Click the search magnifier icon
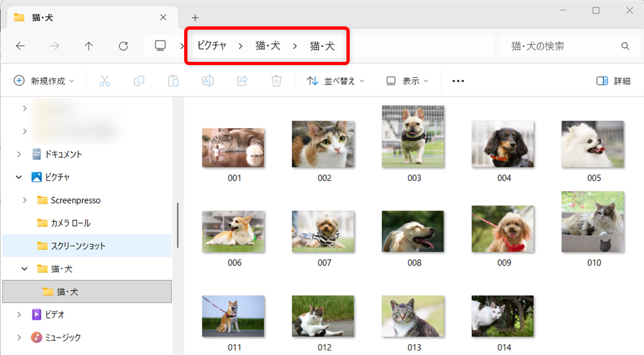 [625, 46]
